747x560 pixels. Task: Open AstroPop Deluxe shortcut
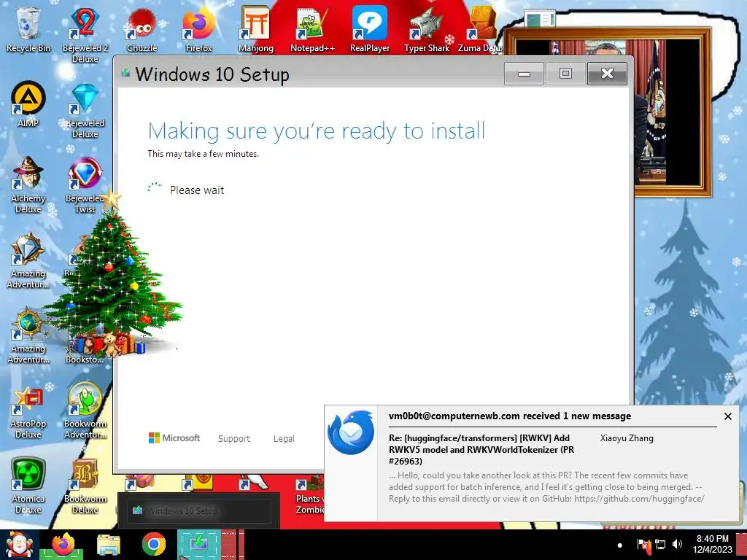pos(28,412)
